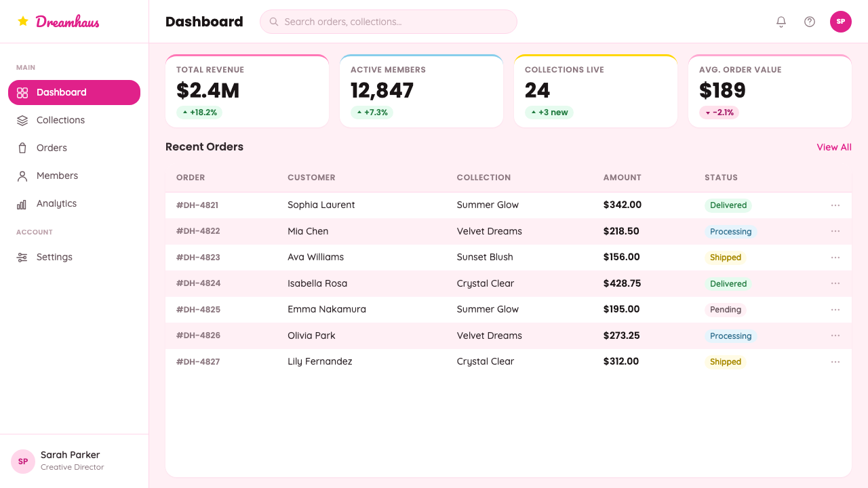Click the Settings sliders icon
868x488 pixels.
[22, 258]
